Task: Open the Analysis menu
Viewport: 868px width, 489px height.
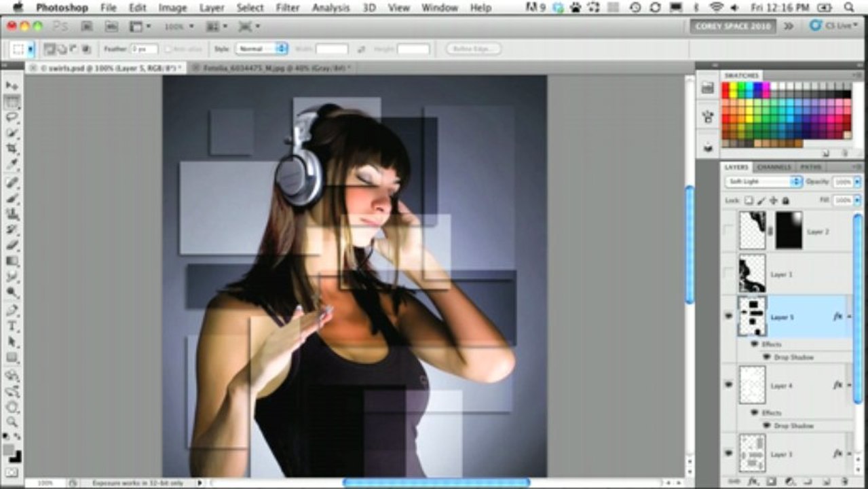Action: tap(331, 7)
